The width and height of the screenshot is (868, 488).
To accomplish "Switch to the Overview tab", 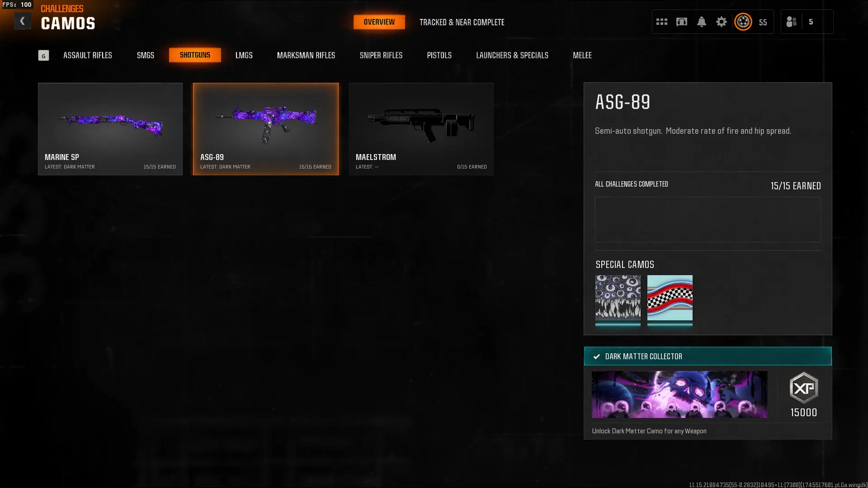I will click(x=379, y=22).
